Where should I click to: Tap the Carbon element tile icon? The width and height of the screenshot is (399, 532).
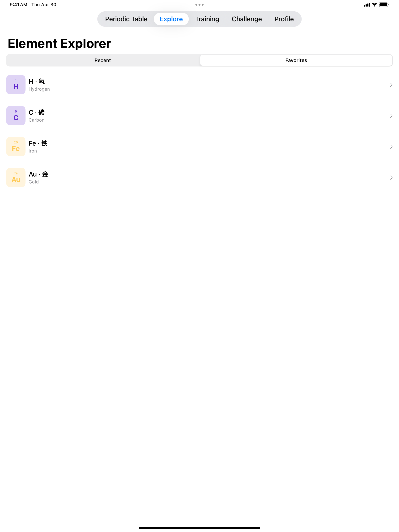click(16, 116)
